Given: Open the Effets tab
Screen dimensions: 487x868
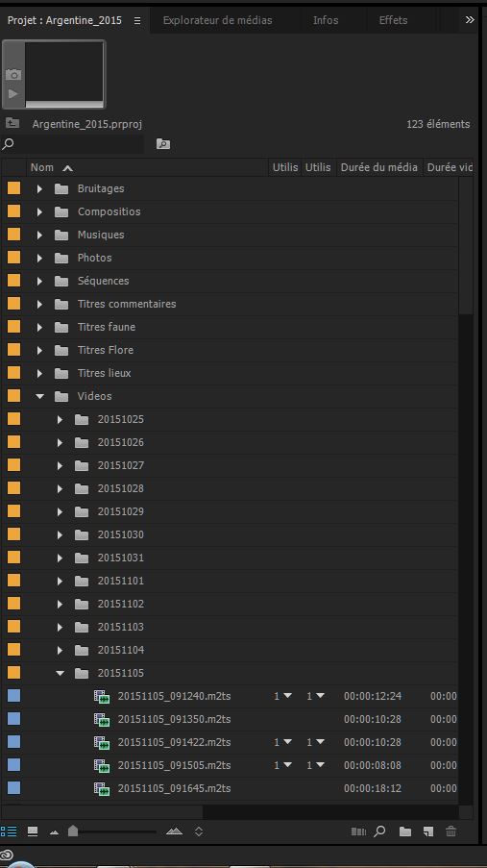Looking at the screenshot, I should (x=393, y=20).
